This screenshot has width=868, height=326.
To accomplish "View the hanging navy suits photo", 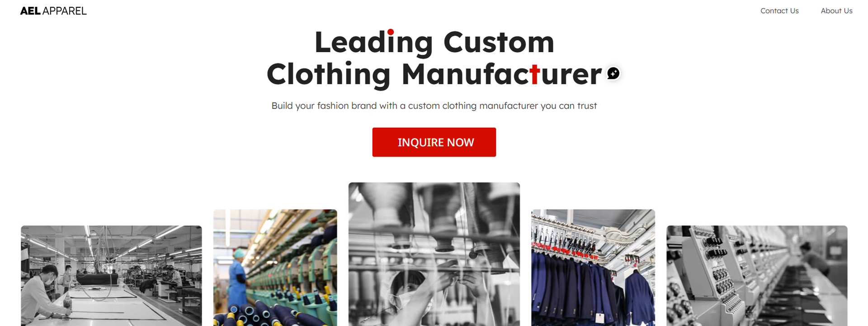I will (x=593, y=268).
